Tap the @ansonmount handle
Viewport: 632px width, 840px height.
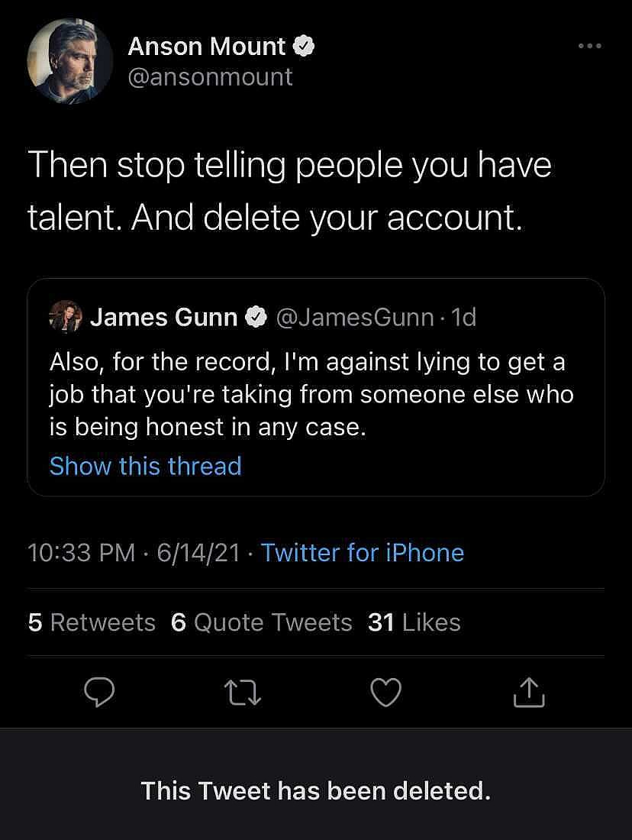click(x=210, y=77)
